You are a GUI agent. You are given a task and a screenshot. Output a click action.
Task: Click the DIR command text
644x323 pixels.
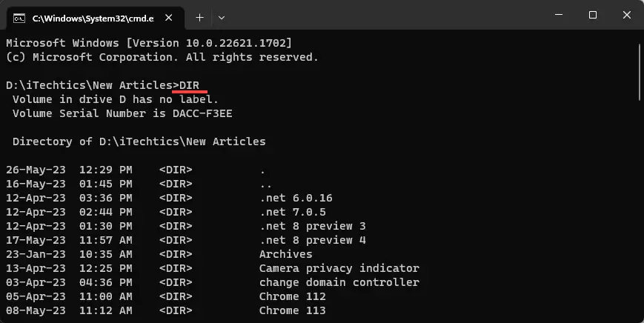[189, 85]
